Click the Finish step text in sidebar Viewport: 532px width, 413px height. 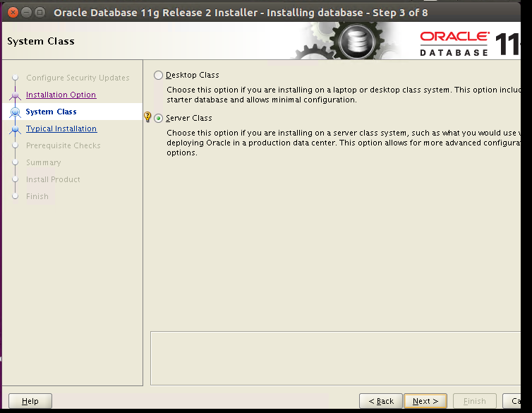[37, 196]
